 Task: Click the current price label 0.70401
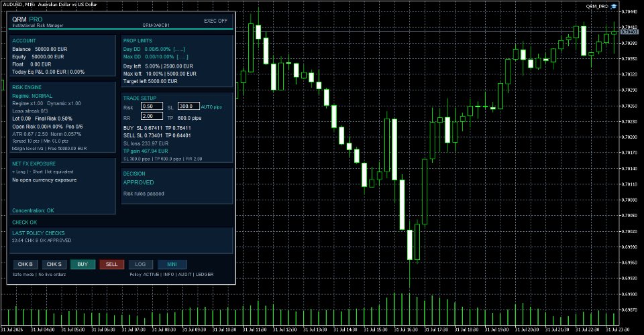629,32
